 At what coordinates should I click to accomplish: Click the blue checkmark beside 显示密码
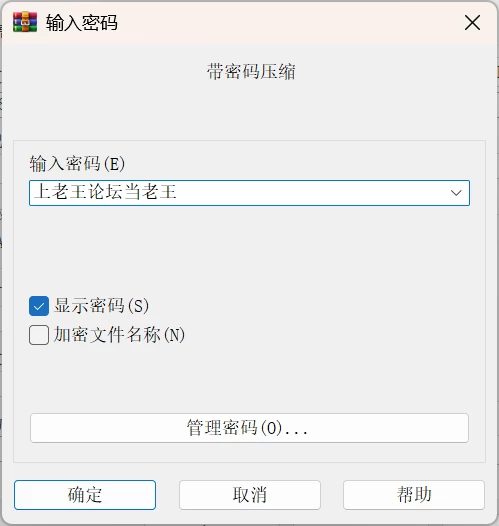(39, 306)
